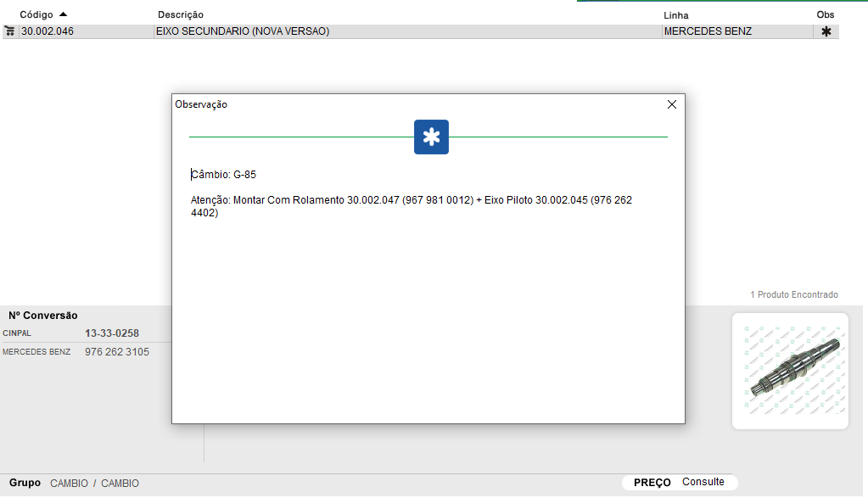This screenshot has width=868, height=498.
Task: Click the Atenção assembly note paragraph
Action: click(x=412, y=206)
